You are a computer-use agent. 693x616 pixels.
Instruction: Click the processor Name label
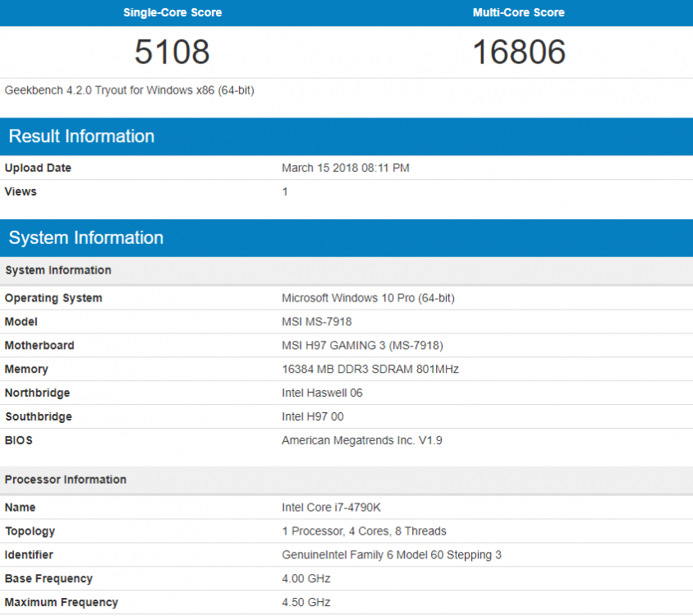tap(21, 508)
